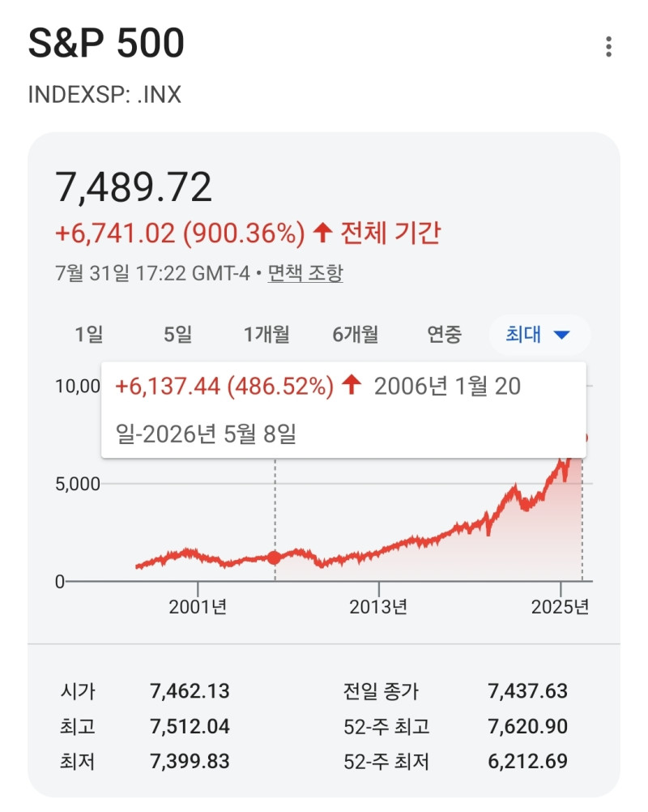Switch chart to 1개월 range

[x=266, y=335]
